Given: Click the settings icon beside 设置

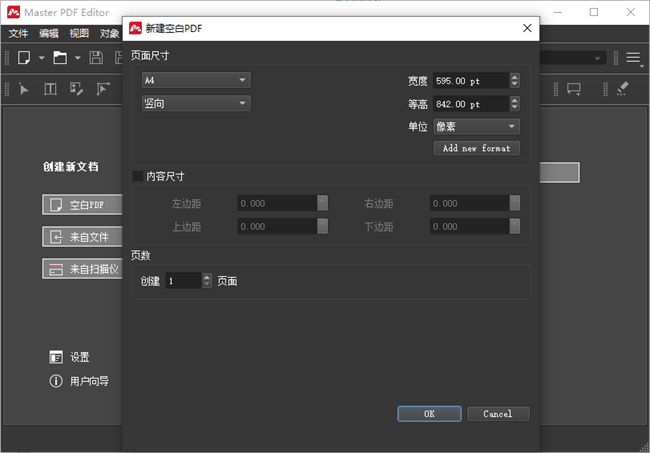Looking at the screenshot, I should pos(56,357).
